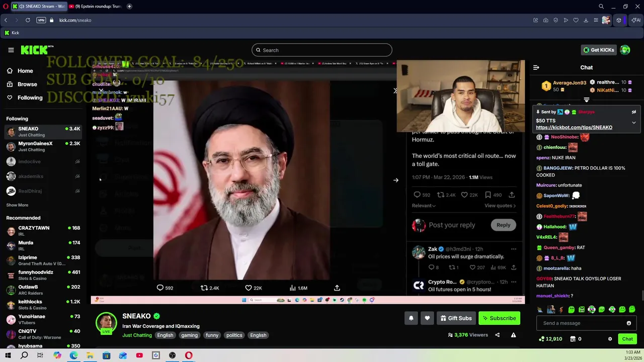The image size is (644, 362).
Task: Report the stream with the warning triangle icon
Action: click(513, 335)
